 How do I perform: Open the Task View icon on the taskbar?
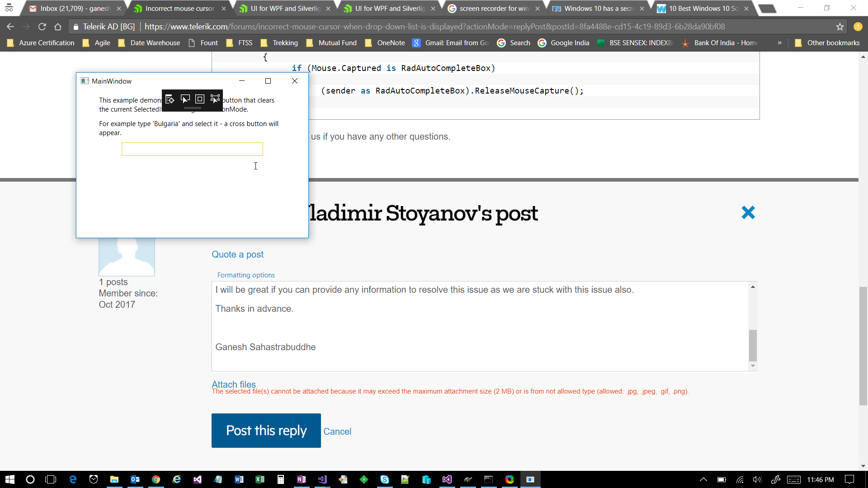point(51,479)
